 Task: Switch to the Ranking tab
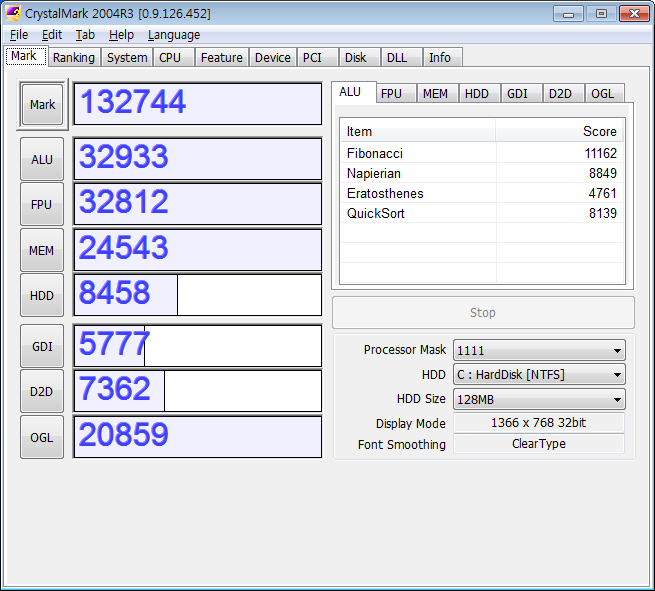(74, 57)
